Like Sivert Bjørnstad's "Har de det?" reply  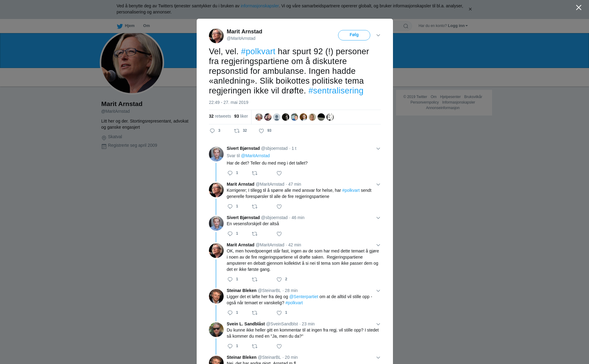[279, 173]
